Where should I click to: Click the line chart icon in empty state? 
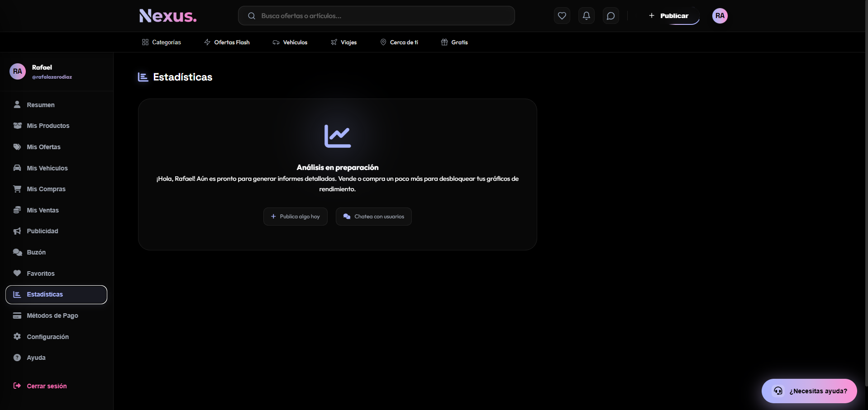(x=338, y=136)
